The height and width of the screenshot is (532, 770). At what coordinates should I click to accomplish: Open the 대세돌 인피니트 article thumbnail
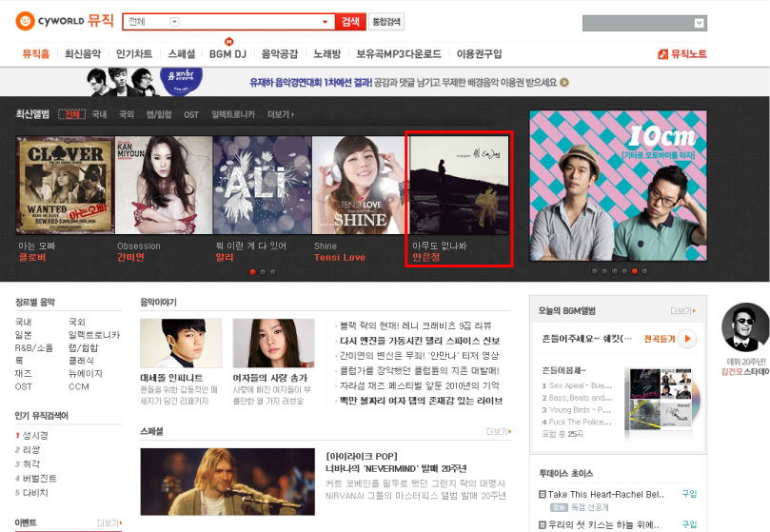point(181,343)
